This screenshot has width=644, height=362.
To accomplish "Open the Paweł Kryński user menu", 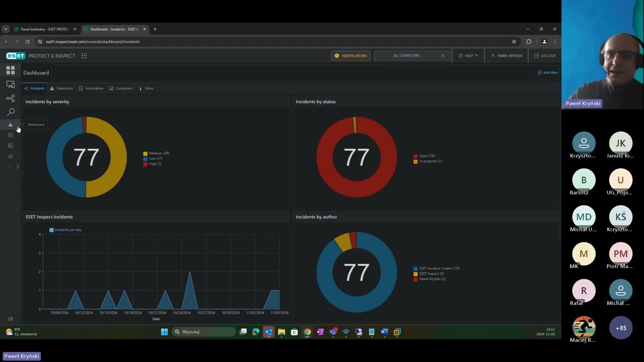I will click(x=507, y=56).
